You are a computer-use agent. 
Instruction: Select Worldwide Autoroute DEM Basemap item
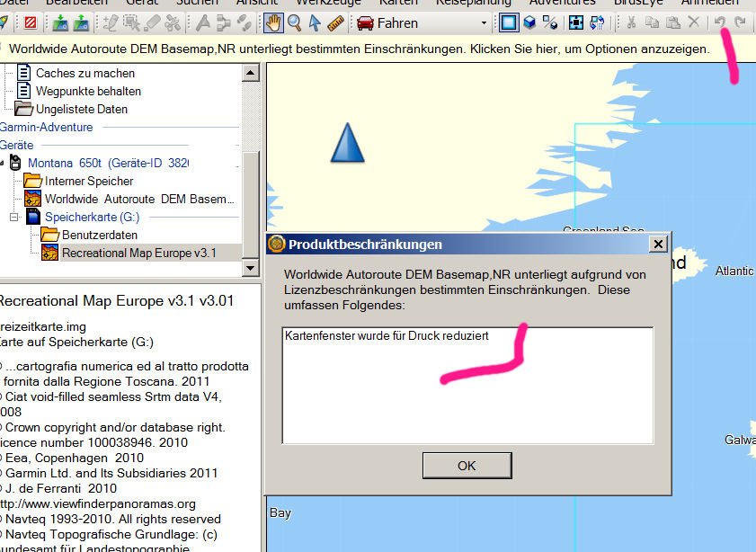140,199
